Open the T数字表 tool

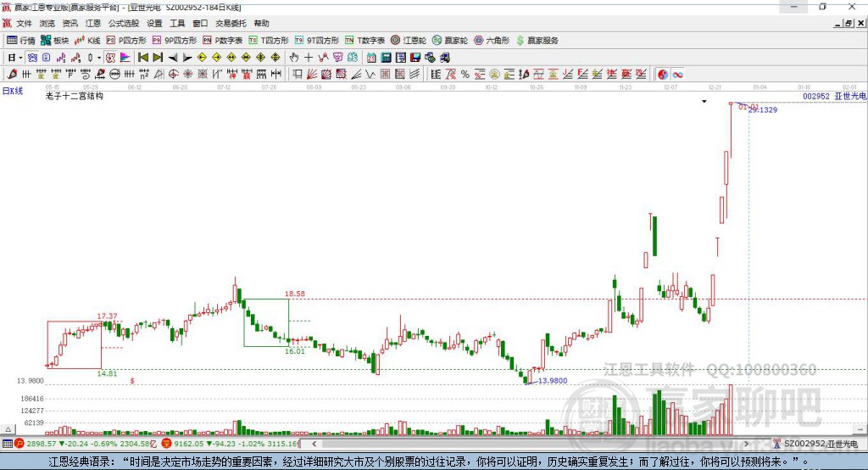(x=364, y=41)
